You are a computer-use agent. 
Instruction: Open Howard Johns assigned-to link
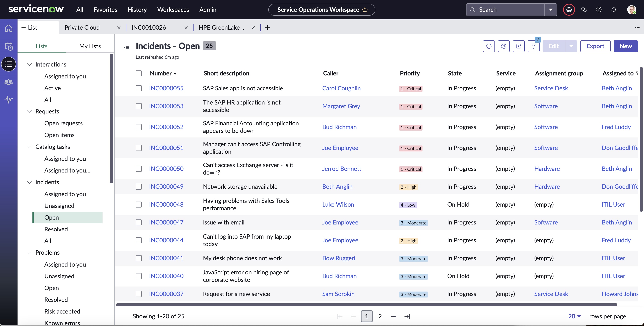point(620,294)
